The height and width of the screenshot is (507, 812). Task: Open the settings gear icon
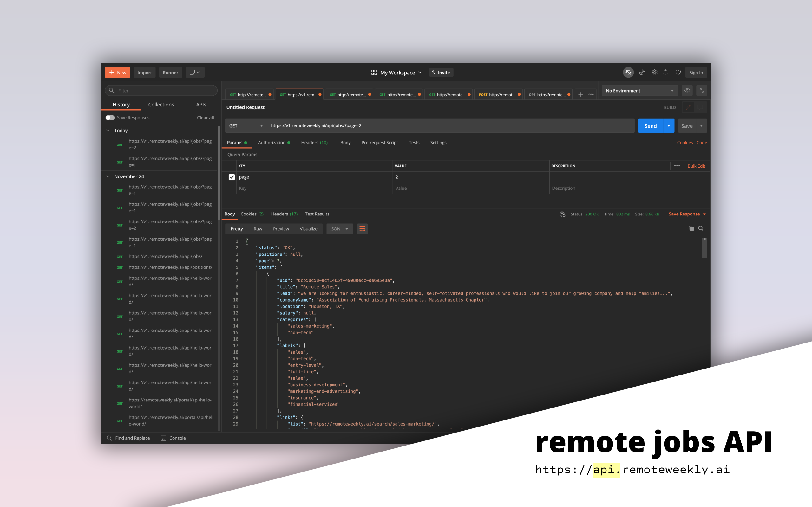coord(654,73)
